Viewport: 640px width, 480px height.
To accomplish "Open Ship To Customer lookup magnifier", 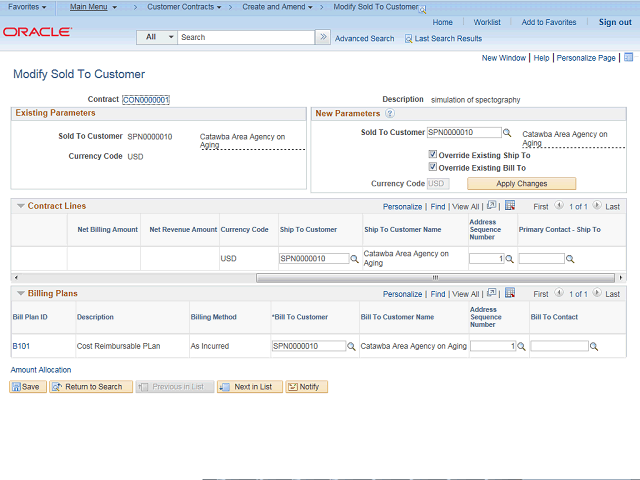I will pos(354,259).
